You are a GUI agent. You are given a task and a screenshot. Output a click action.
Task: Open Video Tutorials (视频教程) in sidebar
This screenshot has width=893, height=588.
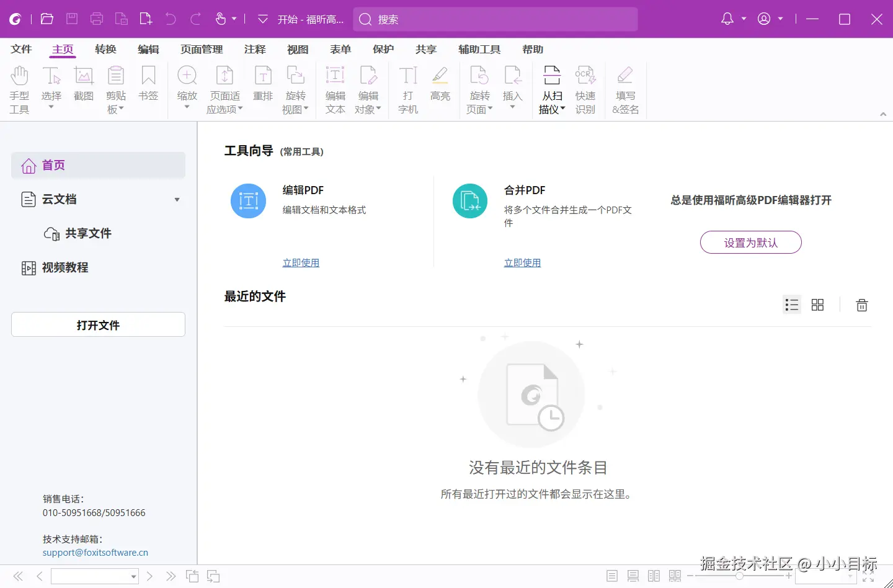pos(56,267)
